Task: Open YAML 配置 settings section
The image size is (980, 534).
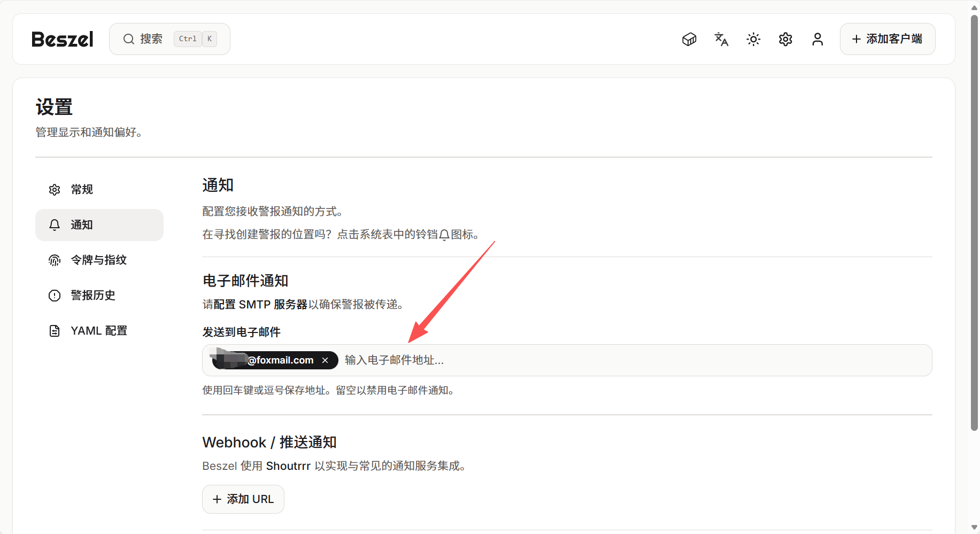Action: click(x=99, y=331)
